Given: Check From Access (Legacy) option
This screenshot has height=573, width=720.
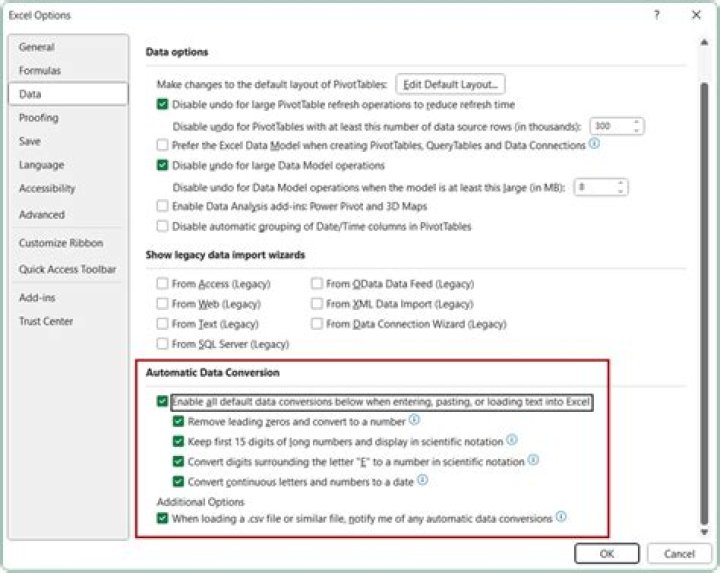Looking at the screenshot, I should coord(163,283).
